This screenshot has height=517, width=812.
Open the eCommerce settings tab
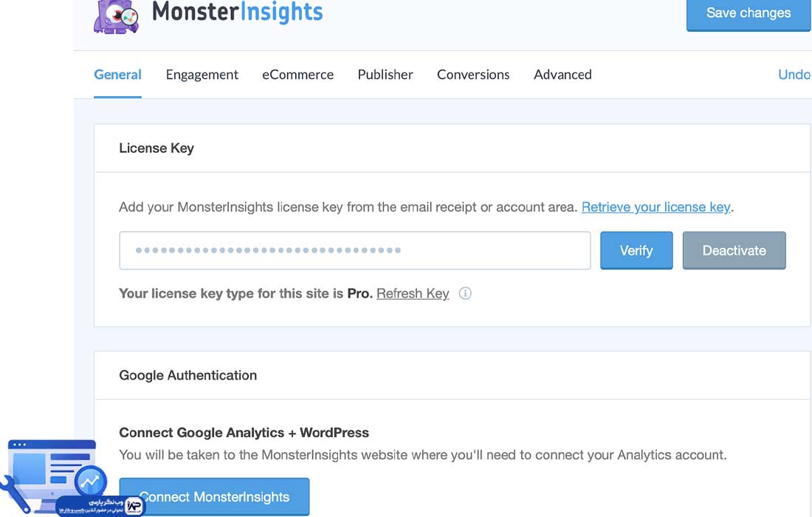297,75
